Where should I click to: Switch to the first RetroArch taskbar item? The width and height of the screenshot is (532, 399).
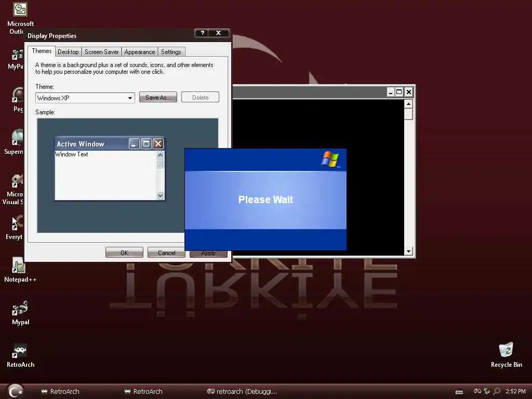pos(60,392)
